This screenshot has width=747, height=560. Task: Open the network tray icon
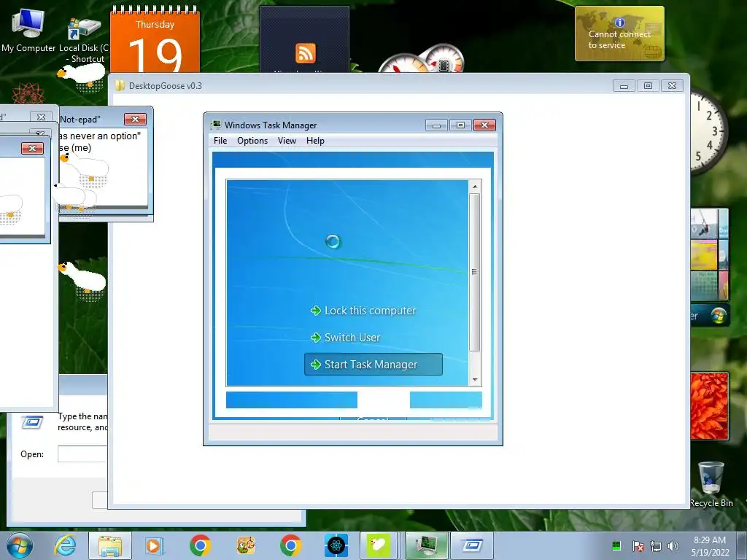656,545
